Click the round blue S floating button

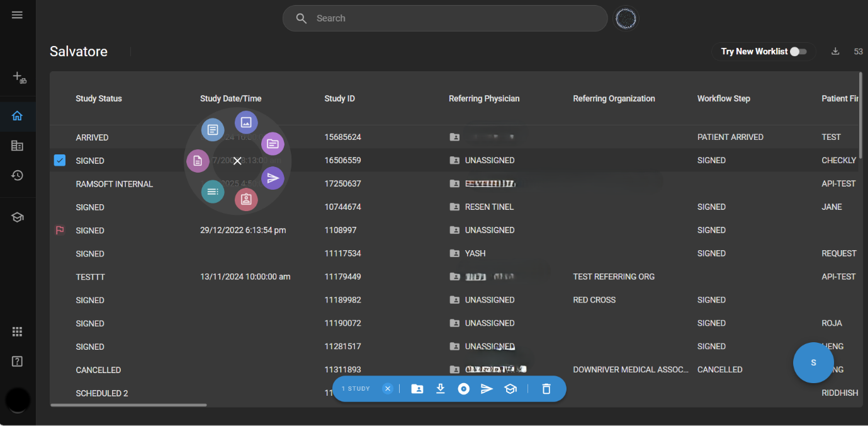point(813,362)
